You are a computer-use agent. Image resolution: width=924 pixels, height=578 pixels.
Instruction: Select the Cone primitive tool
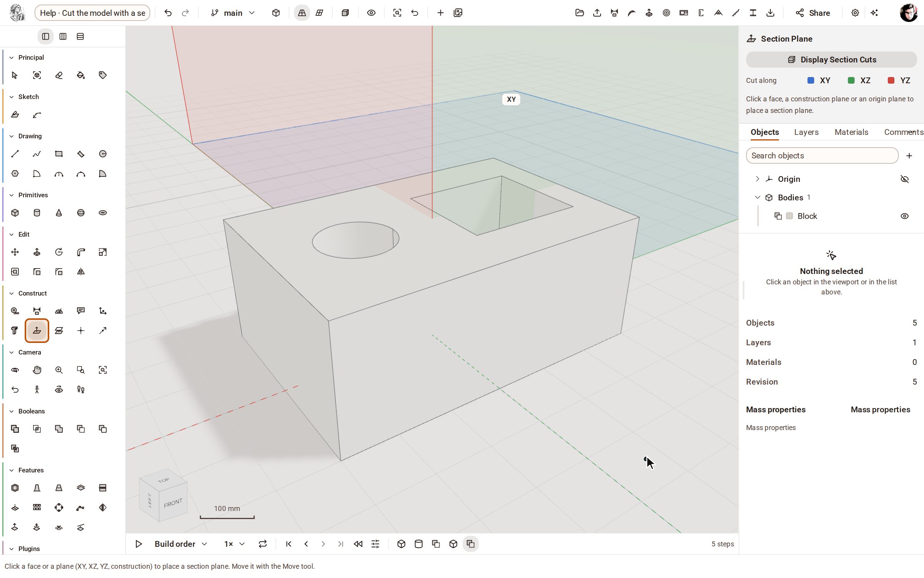click(59, 213)
